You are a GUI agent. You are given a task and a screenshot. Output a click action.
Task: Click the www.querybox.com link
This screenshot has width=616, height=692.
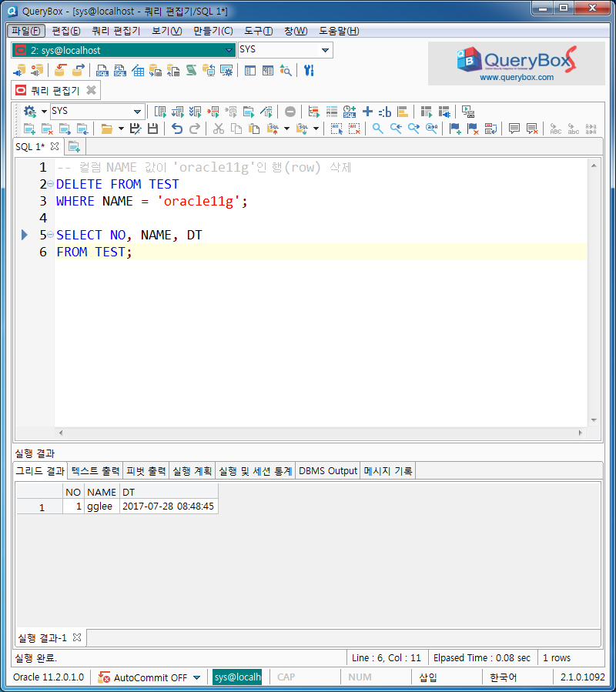click(517, 78)
